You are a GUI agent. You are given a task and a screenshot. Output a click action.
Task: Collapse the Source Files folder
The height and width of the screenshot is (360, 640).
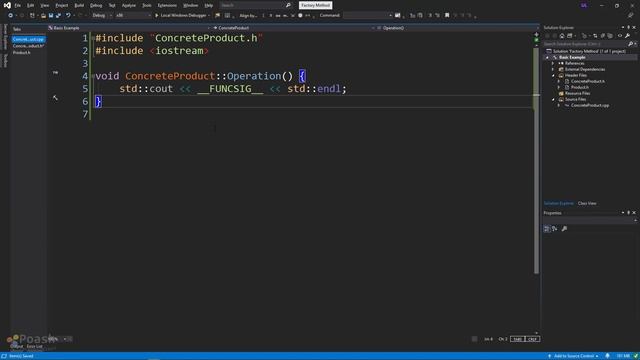pyautogui.click(x=553, y=100)
